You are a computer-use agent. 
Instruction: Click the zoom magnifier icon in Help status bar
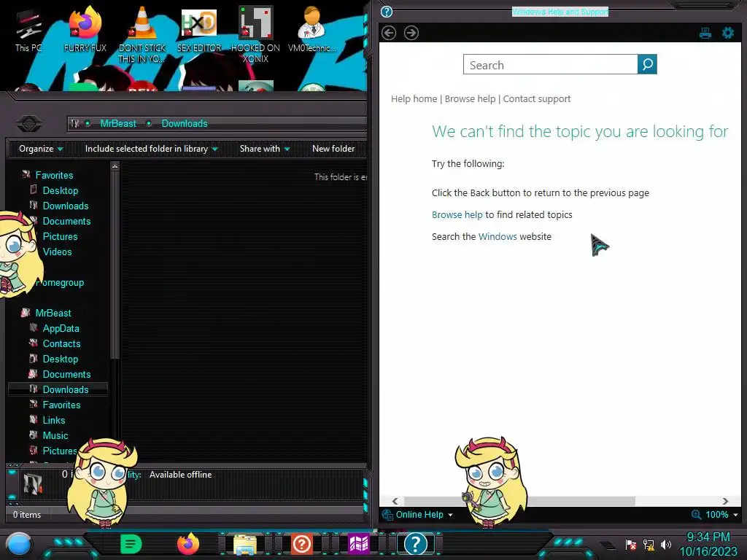[x=696, y=514]
